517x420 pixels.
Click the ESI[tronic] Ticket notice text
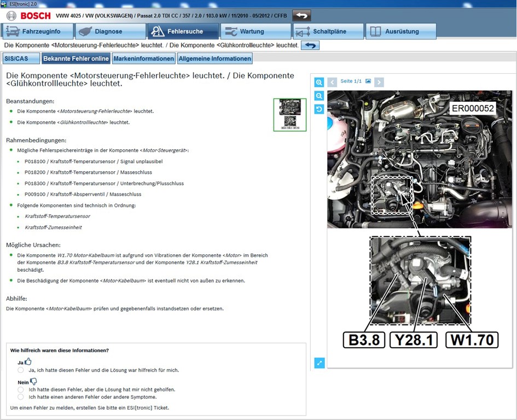pos(89,408)
